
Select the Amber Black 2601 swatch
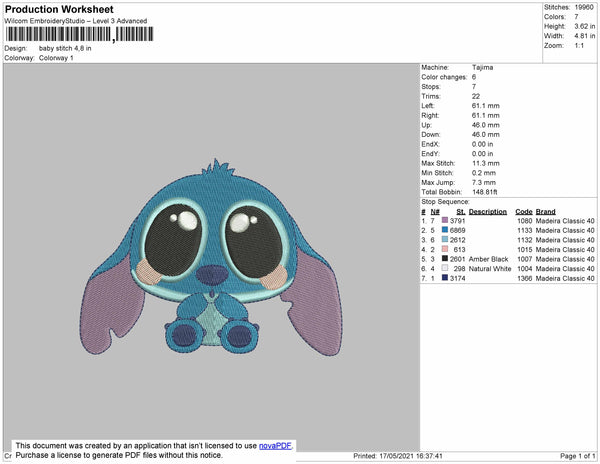pyautogui.click(x=445, y=259)
